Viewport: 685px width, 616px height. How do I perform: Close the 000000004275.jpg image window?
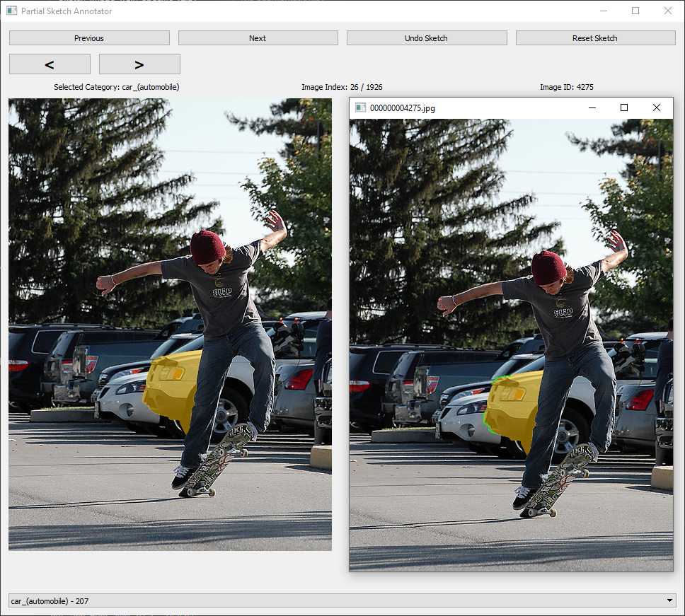656,107
